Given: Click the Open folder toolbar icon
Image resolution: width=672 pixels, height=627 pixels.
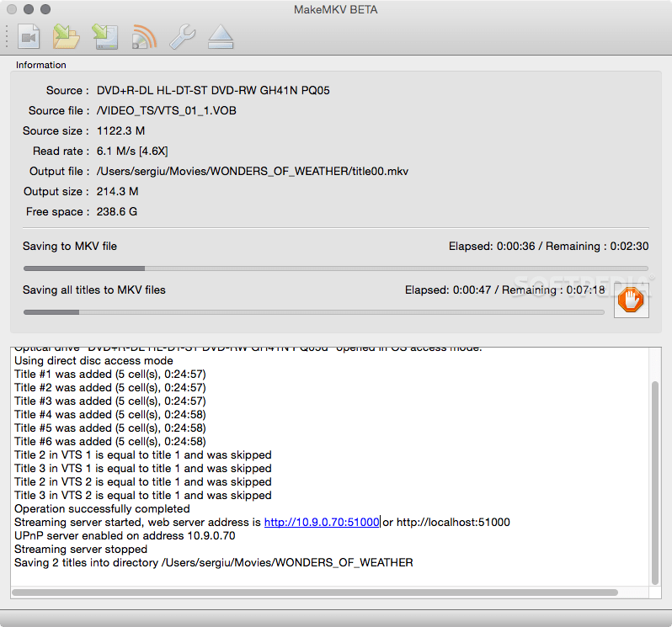Looking at the screenshot, I should tap(66, 37).
